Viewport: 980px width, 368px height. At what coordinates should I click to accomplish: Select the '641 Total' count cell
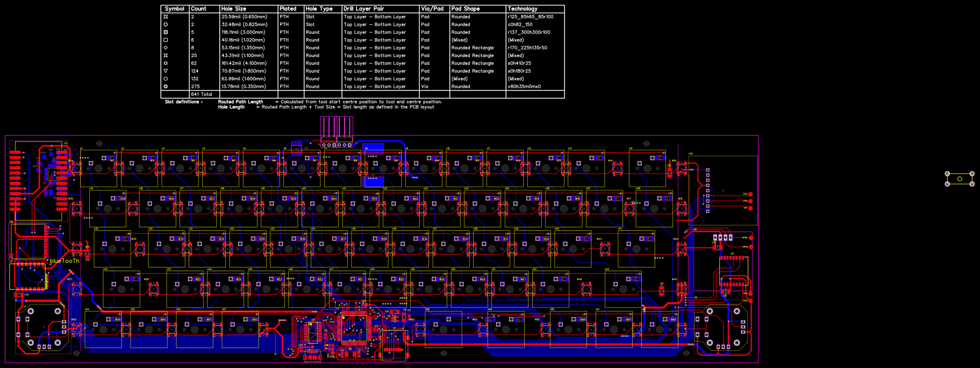202,94
